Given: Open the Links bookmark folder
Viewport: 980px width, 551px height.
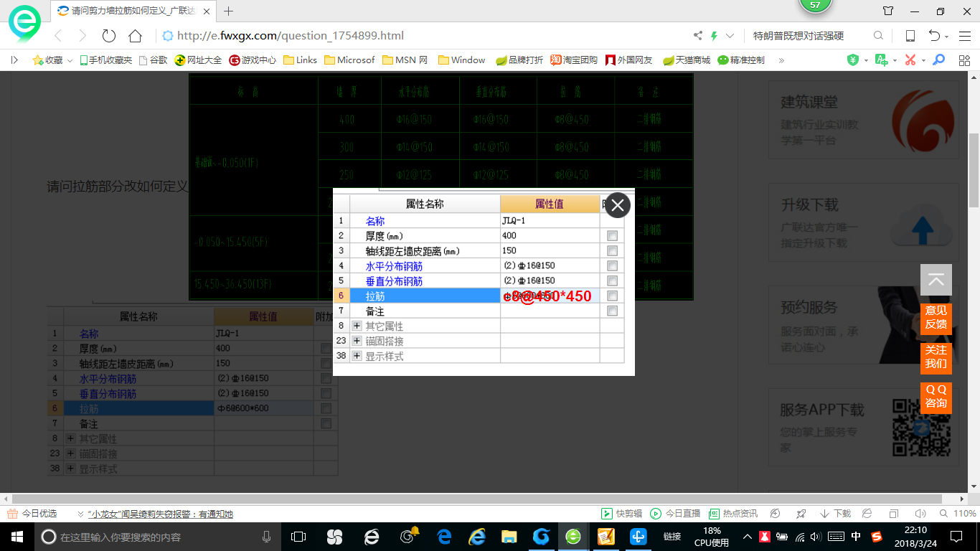Looking at the screenshot, I should pos(300,60).
